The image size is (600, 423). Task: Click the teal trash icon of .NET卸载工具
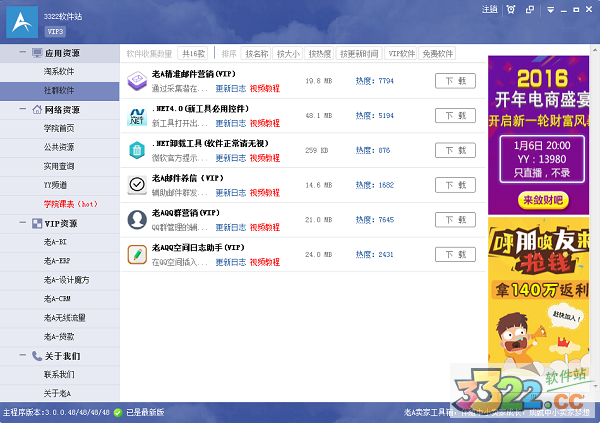[x=137, y=150]
